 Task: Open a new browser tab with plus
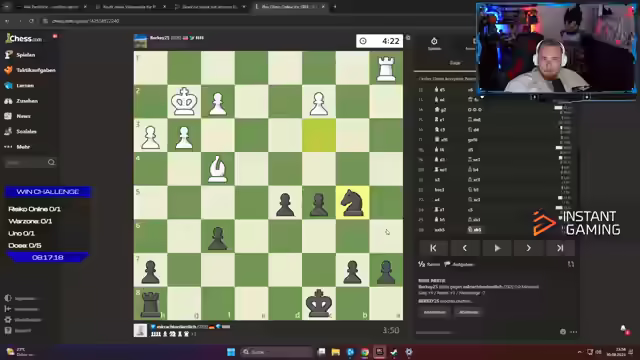(x=335, y=7)
